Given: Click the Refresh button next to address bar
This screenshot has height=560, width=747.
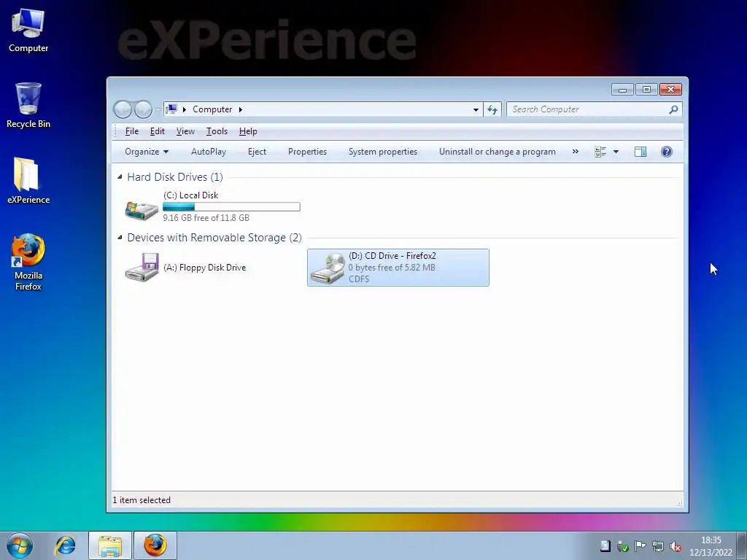Looking at the screenshot, I should 492,109.
